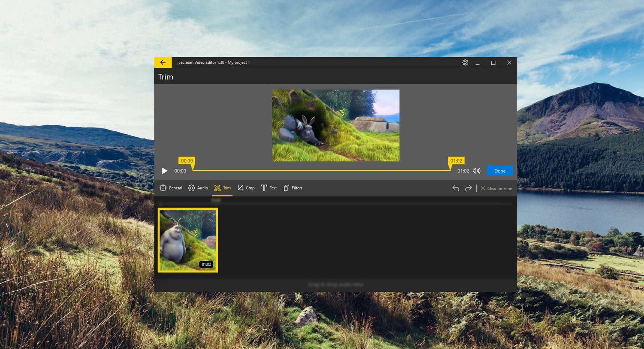Open settings via the gear icon in title bar

pyautogui.click(x=465, y=63)
